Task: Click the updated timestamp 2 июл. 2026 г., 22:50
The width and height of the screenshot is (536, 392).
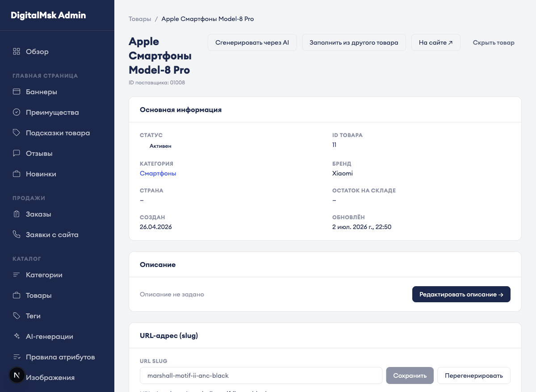Action: pos(362,227)
